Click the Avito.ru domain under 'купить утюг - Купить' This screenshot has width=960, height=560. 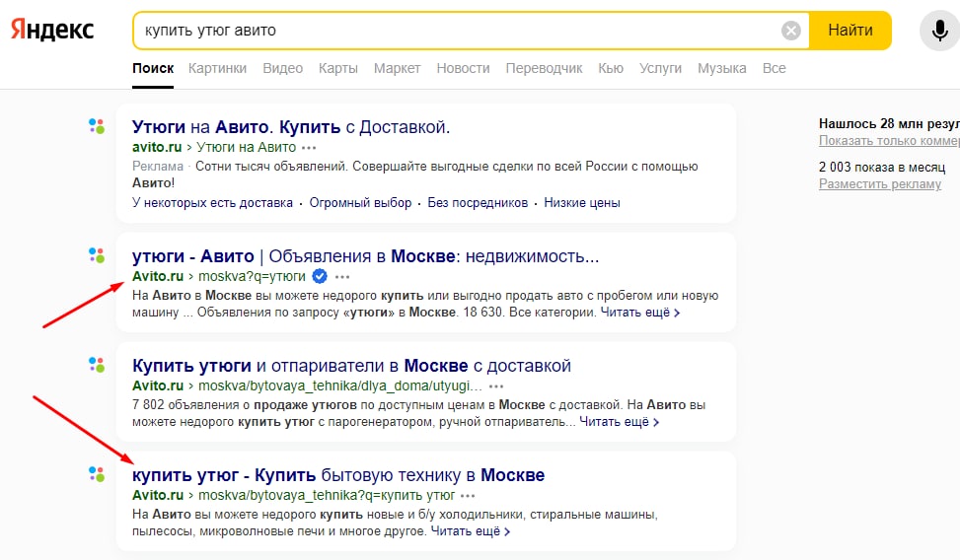(x=158, y=495)
